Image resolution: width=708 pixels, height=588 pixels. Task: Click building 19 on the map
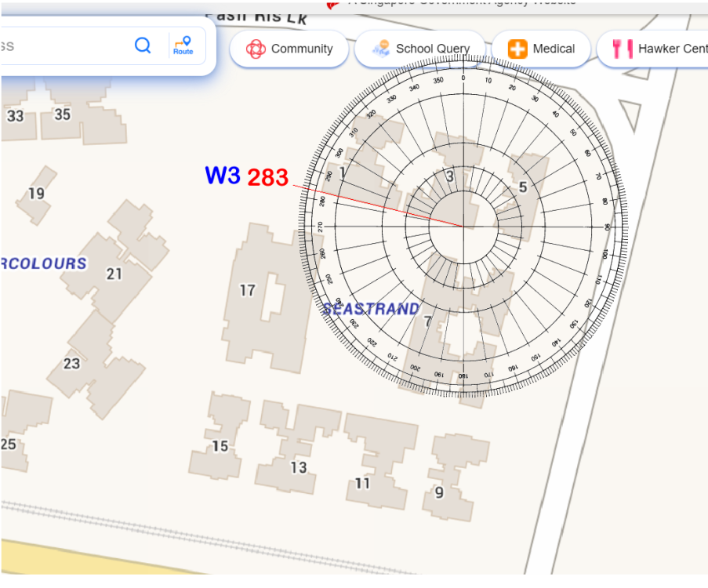[36, 193]
